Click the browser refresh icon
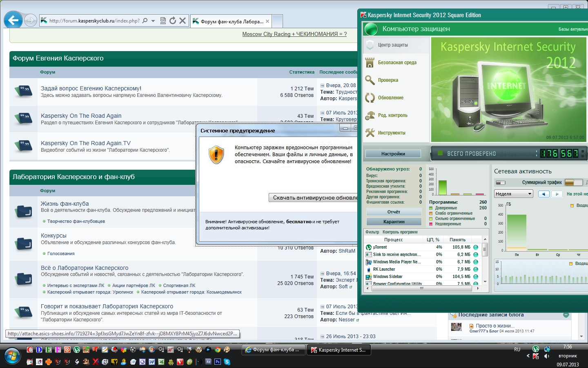Viewport: 588px width, 368px height. (173, 20)
